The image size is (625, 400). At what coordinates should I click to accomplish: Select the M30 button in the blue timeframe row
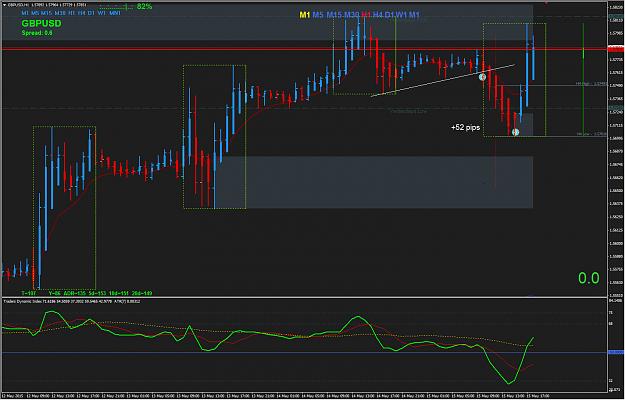pyautogui.click(x=60, y=13)
